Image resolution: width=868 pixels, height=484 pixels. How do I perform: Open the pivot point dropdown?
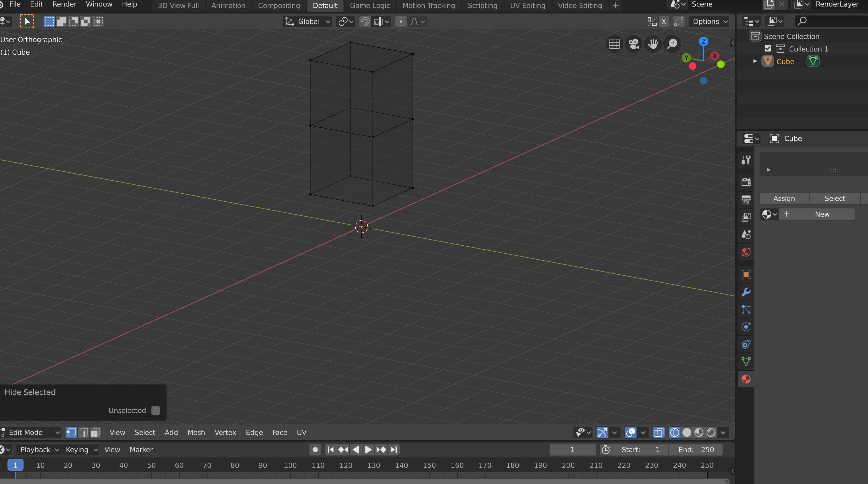pos(346,22)
